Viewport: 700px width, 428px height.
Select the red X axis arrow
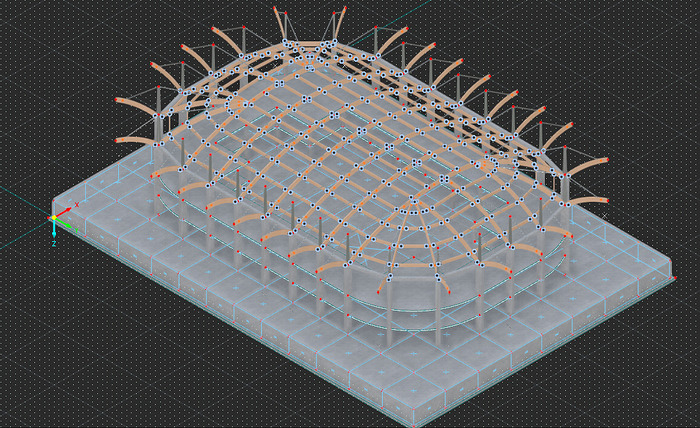point(65,211)
